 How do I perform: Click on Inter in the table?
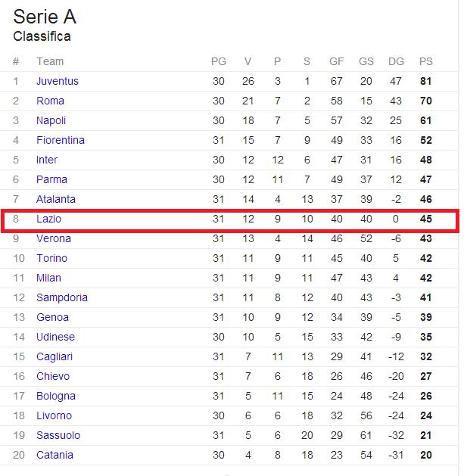pos(47,160)
